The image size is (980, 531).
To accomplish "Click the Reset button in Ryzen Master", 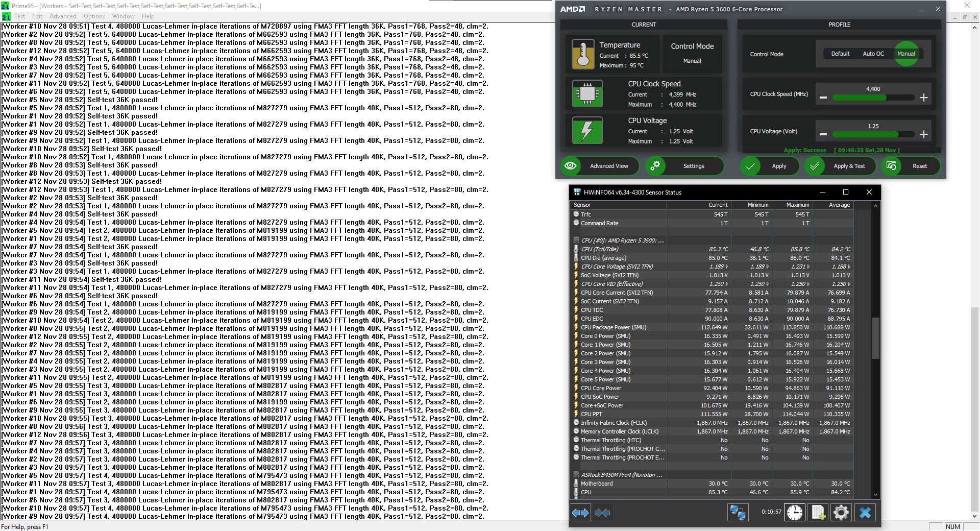I will [x=911, y=166].
